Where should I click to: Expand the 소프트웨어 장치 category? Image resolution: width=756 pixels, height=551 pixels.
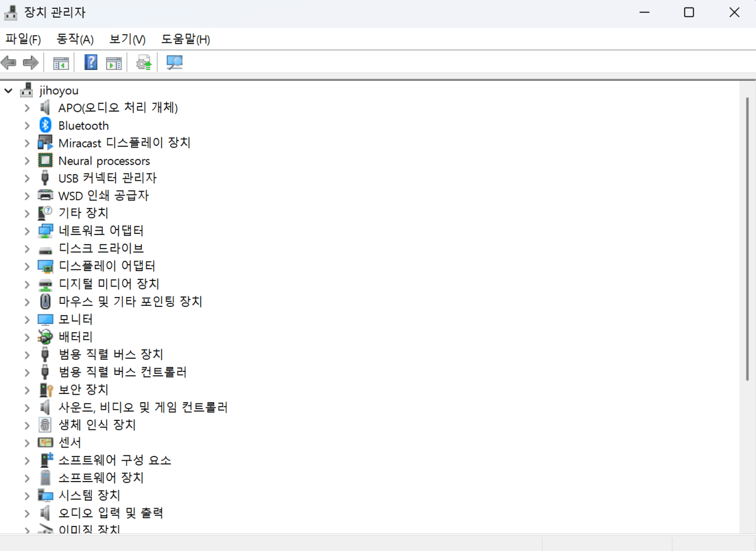tap(27, 478)
